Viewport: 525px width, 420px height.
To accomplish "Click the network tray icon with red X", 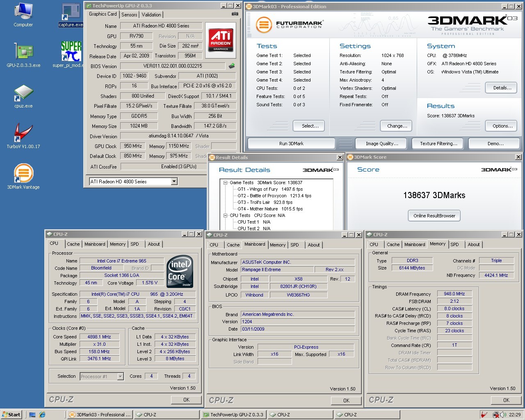I will pyautogui.click(x=495, y=415).
